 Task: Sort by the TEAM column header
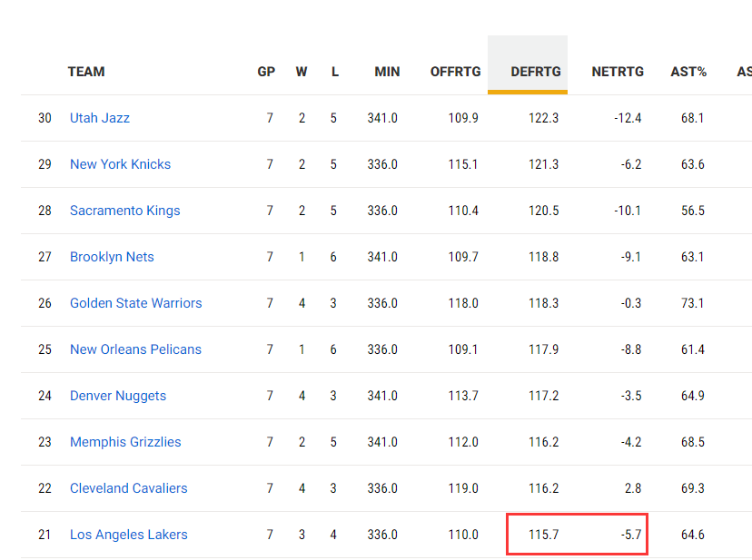tap(86, 72)
